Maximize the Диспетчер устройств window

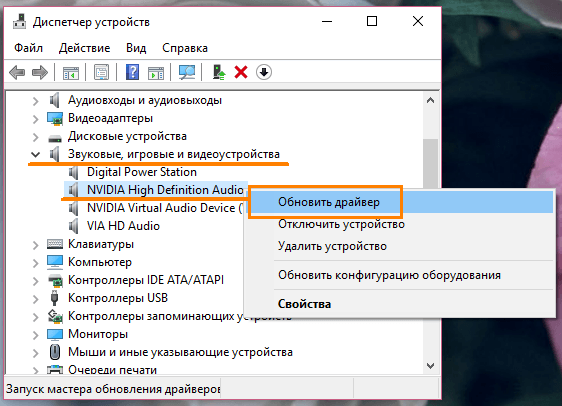point(372,22)
